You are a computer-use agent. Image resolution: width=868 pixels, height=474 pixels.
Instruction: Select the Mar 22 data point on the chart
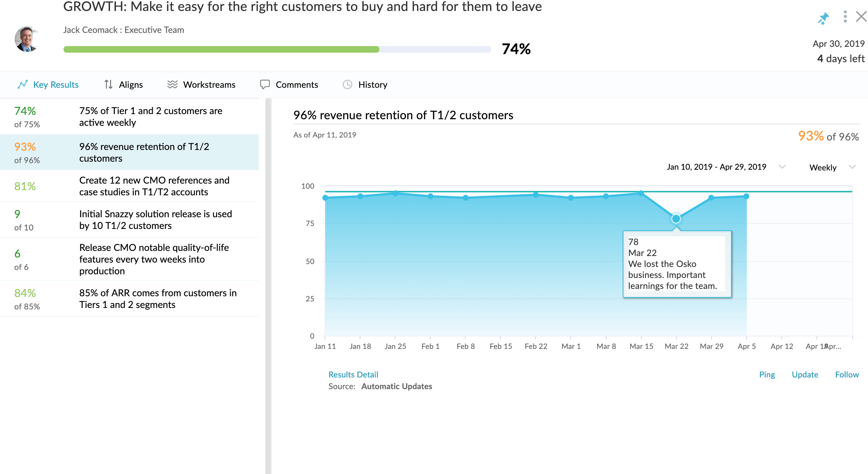[675, 219]
